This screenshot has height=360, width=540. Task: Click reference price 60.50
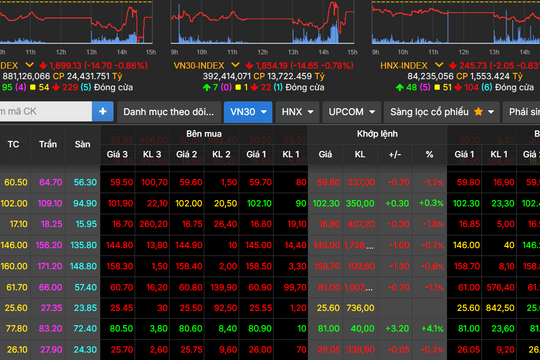(x=16, y=182)
